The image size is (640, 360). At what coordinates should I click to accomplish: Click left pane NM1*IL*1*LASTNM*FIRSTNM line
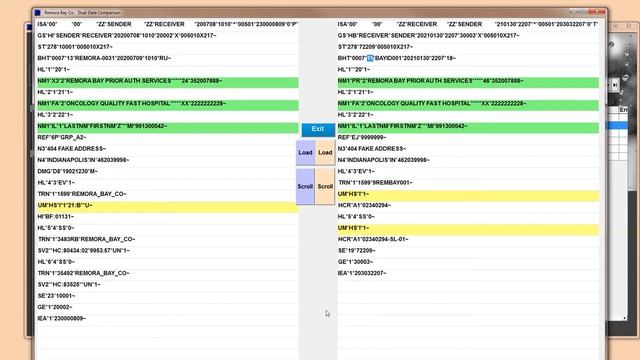tap(167, 127)
